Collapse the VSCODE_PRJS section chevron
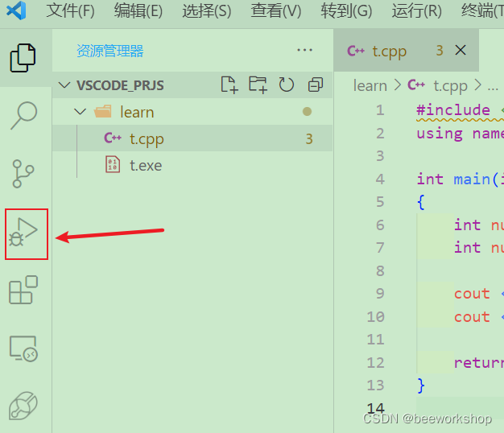 (64, 85)
